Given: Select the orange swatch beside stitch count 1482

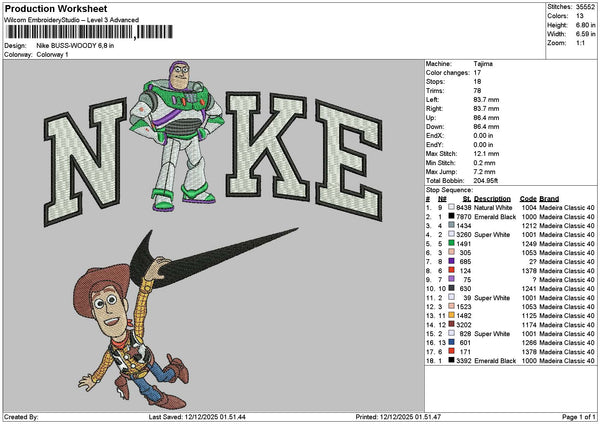Looking at the screenshot, I should (451, 315).
